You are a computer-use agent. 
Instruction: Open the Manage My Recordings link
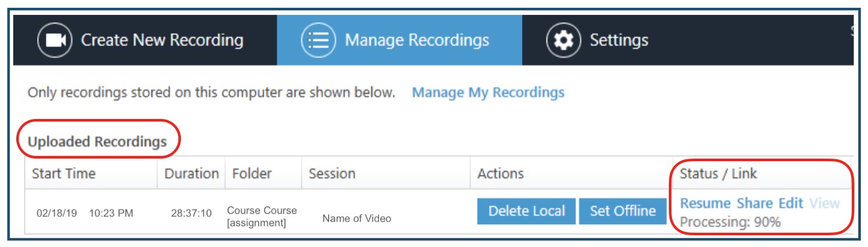coord(488,92)
